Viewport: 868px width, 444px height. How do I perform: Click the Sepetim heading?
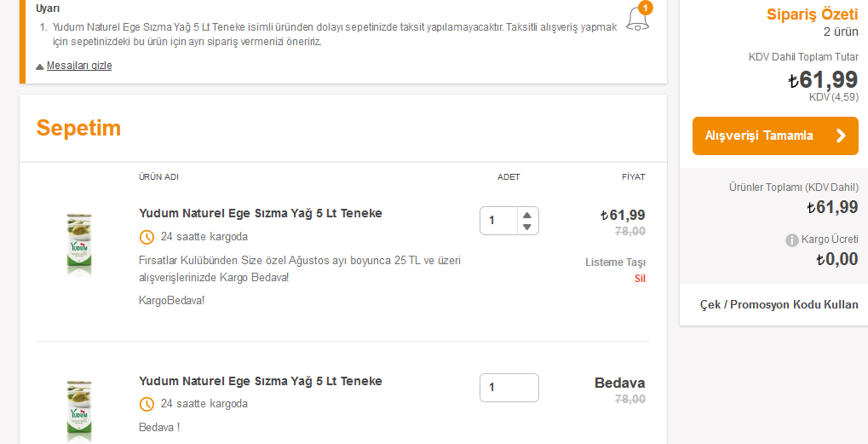click(78, 129)
